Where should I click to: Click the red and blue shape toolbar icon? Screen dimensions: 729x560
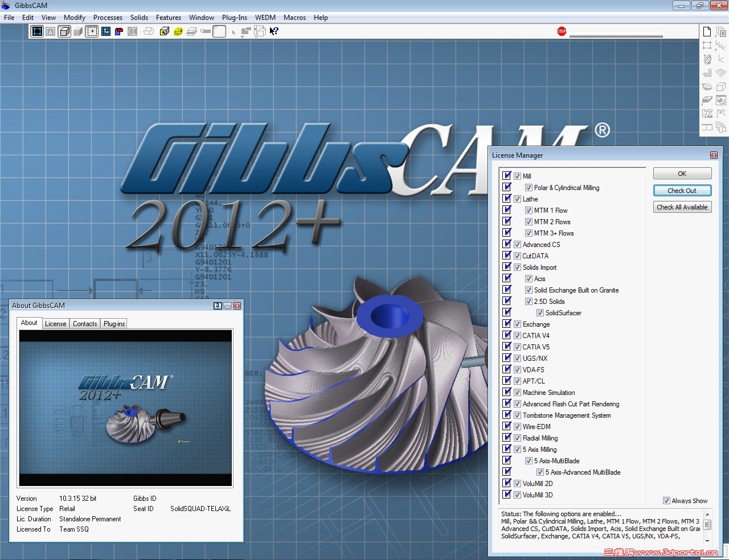119,31
